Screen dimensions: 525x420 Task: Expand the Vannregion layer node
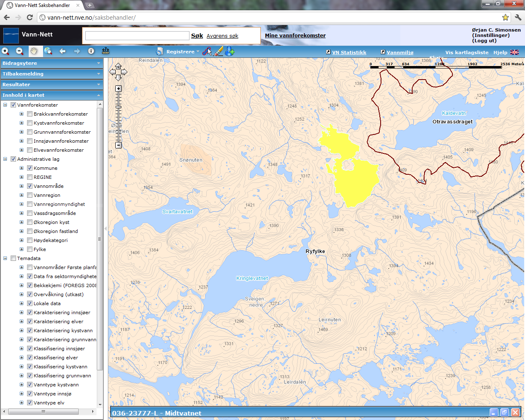(22, 195)
